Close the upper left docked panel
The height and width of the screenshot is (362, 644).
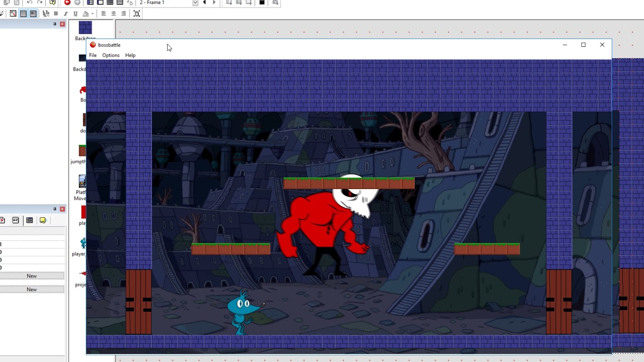[x=62, y=24]
